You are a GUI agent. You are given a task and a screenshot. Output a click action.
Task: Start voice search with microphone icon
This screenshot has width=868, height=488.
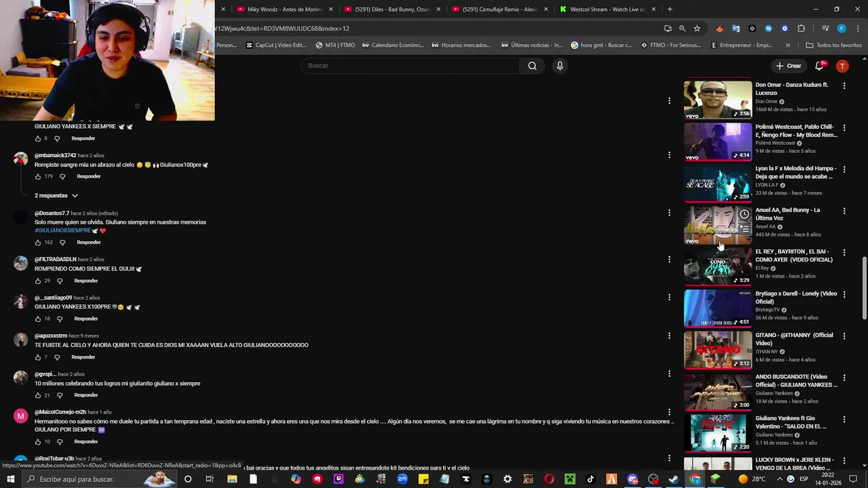tap(559, 66)
